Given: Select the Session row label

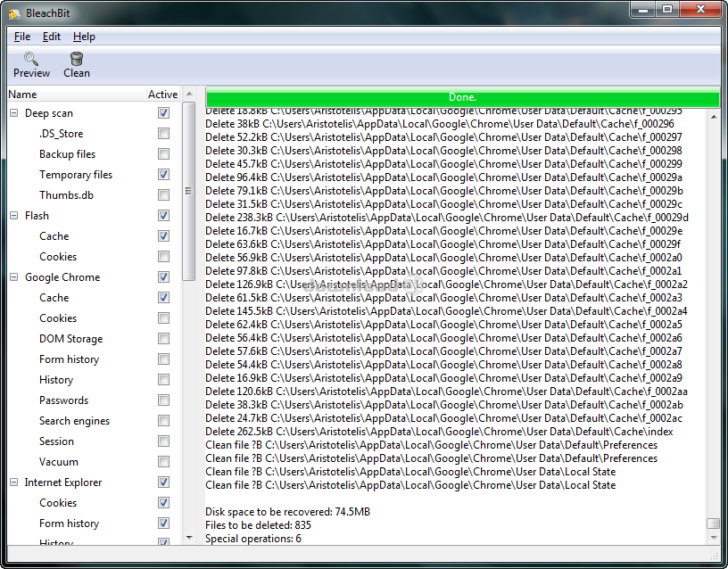Looking at the screenshot, I should (x=56, y=441).
